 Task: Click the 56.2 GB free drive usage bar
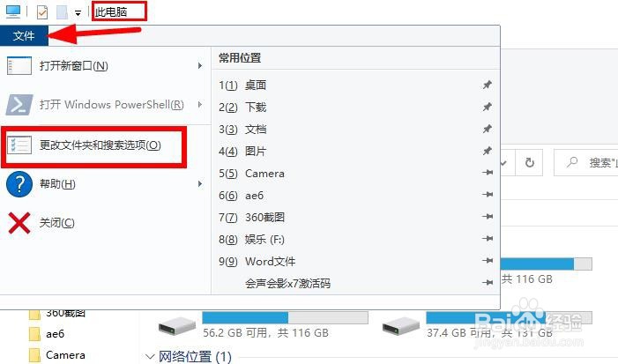point(285,318)
